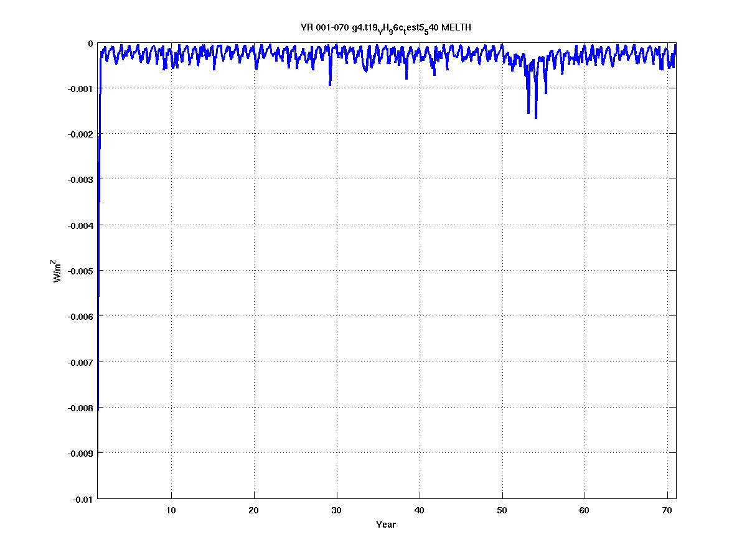Viewport: 747px width, 560px height.
Task: Click the y-axis tick label '-0.003'
Action: 81,180
